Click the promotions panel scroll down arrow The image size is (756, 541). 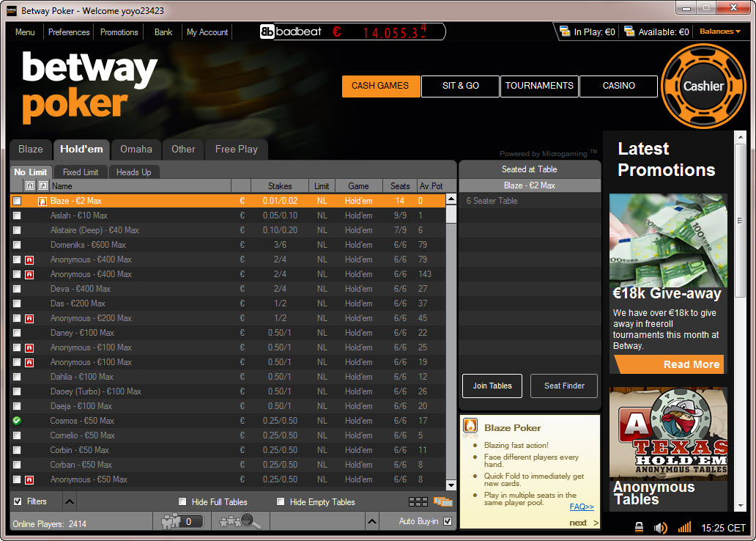pos(741,506)
